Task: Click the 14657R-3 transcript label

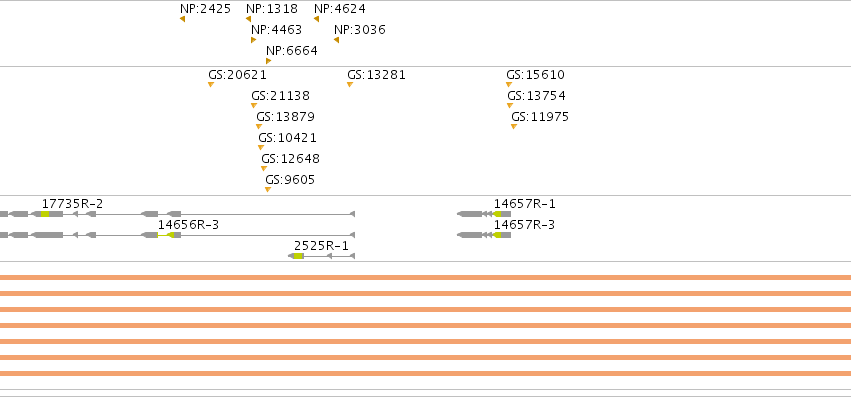Action: pyautogui.click(x=524, y=224)
